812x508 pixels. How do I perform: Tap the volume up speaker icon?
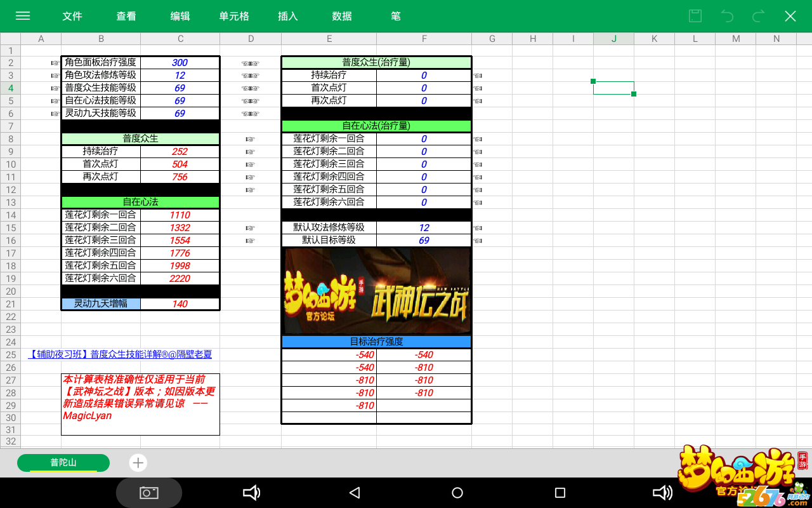(x=663, y=493)
